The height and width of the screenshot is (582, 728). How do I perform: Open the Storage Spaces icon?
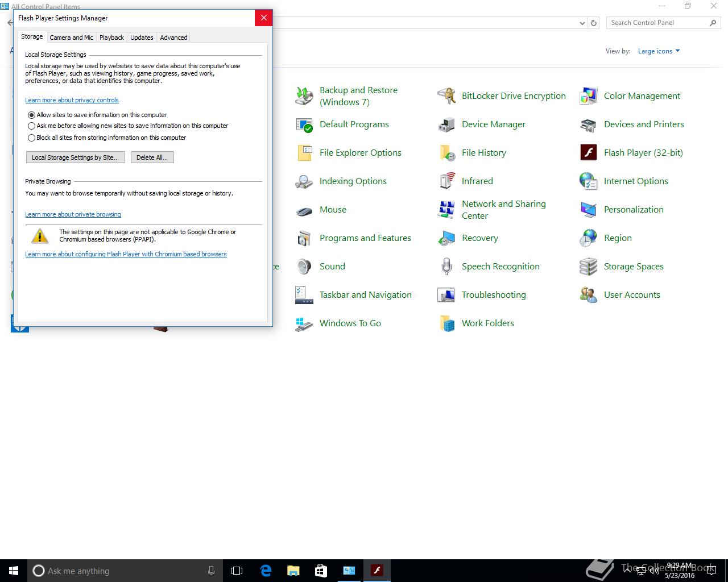[x=589, y=267]
